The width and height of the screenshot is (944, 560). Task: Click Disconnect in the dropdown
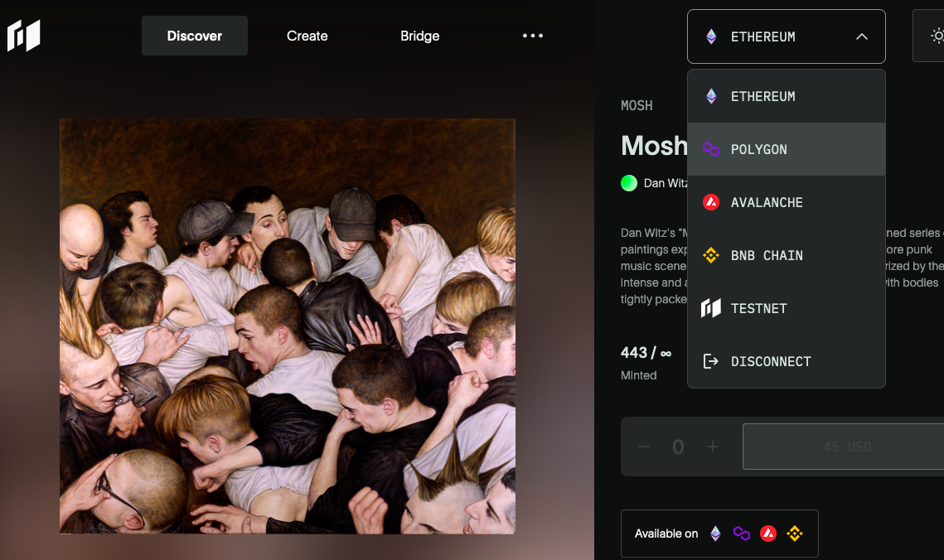787,361
